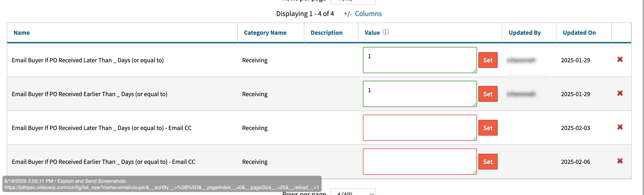Focus the empty 'Earlier Than - Email CC' field
Image resolution: width=644 pixels, height=195 pixels.
pos(419,162)
